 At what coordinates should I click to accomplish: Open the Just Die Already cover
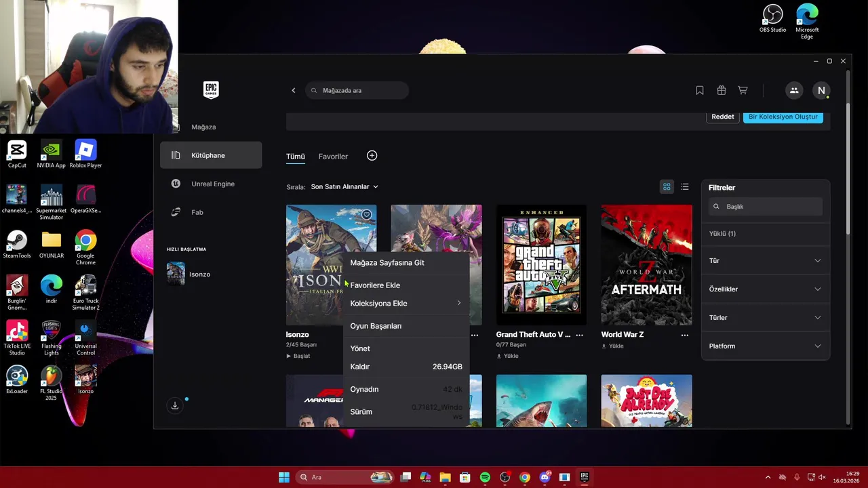tap(646, 401)
